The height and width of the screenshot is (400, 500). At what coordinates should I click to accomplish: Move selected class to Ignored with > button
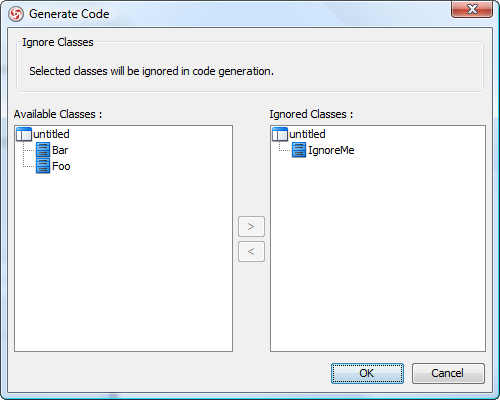click(251, 227)
